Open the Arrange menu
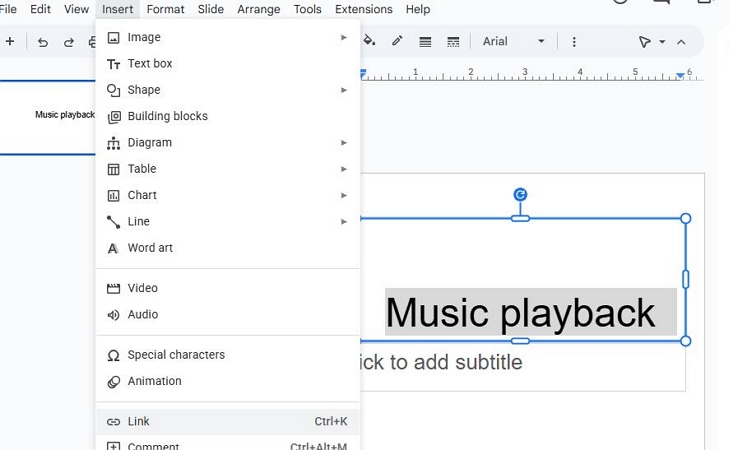The height and width of the screenshot is (450, 730). [258, 9]
